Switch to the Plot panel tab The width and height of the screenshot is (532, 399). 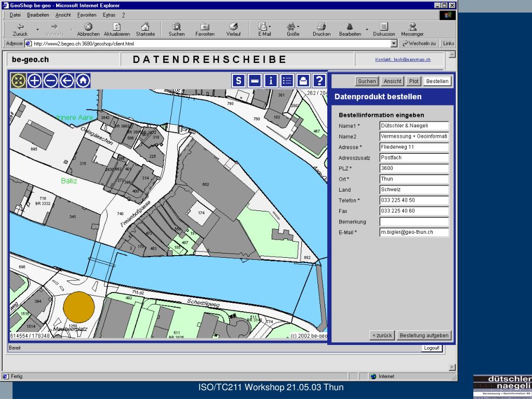click(x=414, y=81)
